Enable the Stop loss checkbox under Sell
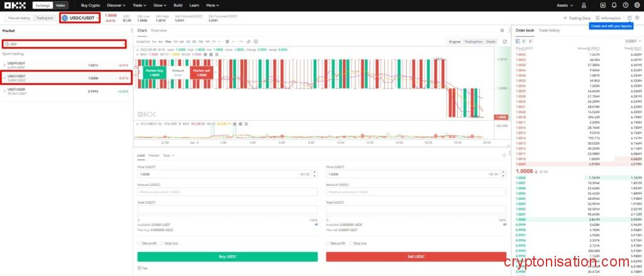Image resolution: width=644 pixels, height=276 pixels. 351,243
